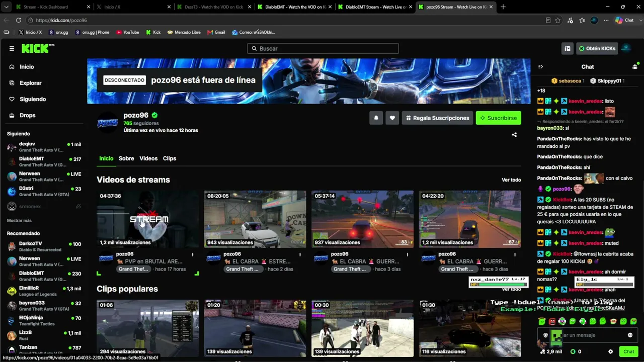Open the tab search dropdown

pyautogui.click(x=7, y=7)
